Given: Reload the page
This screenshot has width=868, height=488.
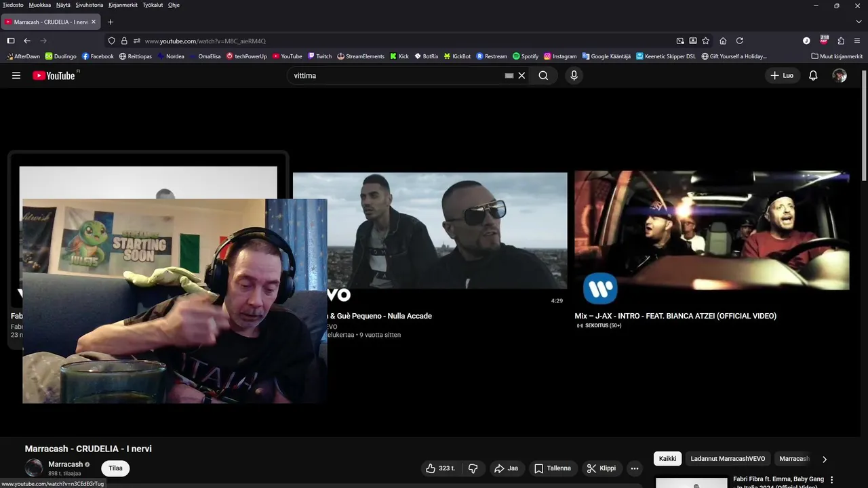Looking at the screenshot, I should [x=739, y=41].
